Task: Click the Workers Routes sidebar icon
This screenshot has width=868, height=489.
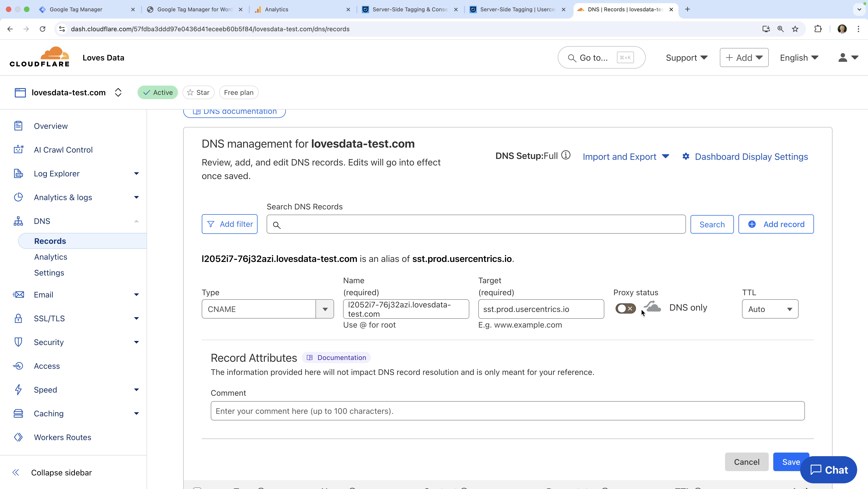Action: pyautogui.click(x=19, y=437)
